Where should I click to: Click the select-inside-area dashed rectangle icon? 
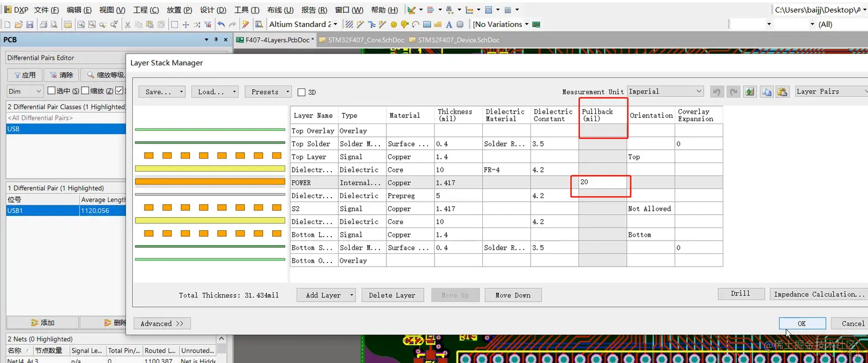click(175, 25)
